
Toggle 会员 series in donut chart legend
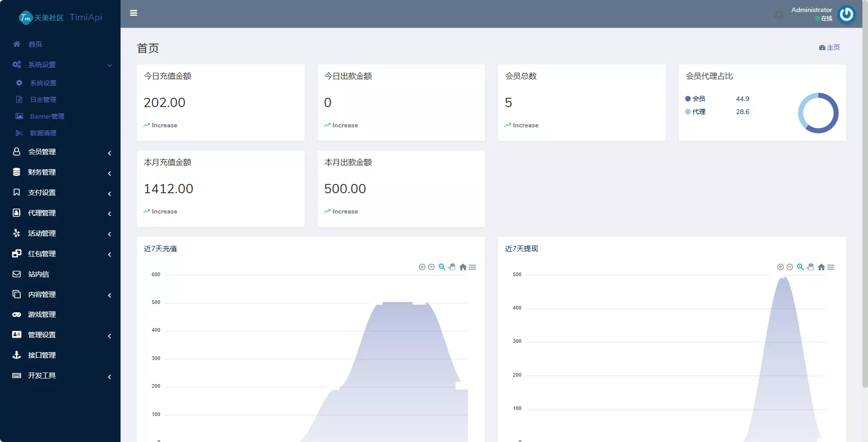pos(696,99)
